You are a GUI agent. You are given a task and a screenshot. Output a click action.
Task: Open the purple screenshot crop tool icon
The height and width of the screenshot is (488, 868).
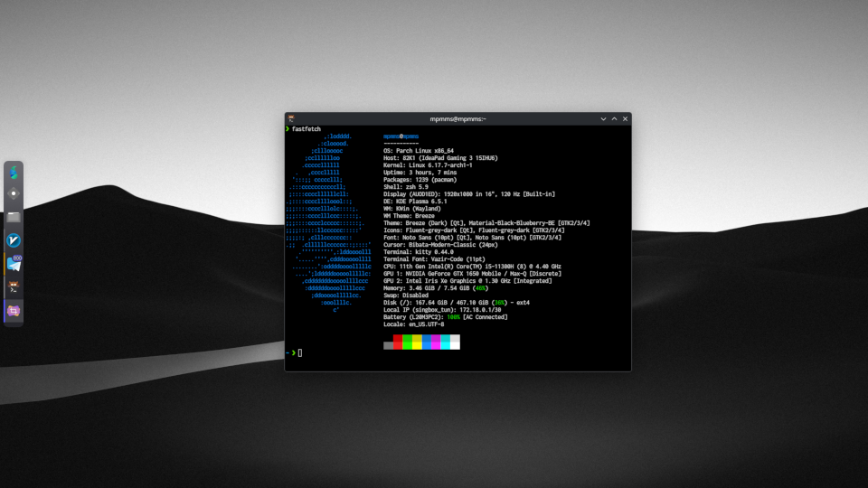click(14, 310)
